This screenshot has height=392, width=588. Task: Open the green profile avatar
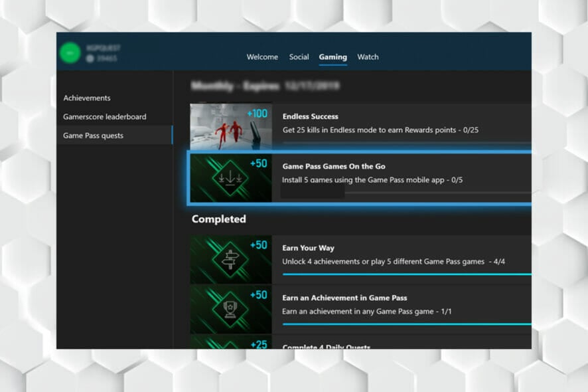70,53
